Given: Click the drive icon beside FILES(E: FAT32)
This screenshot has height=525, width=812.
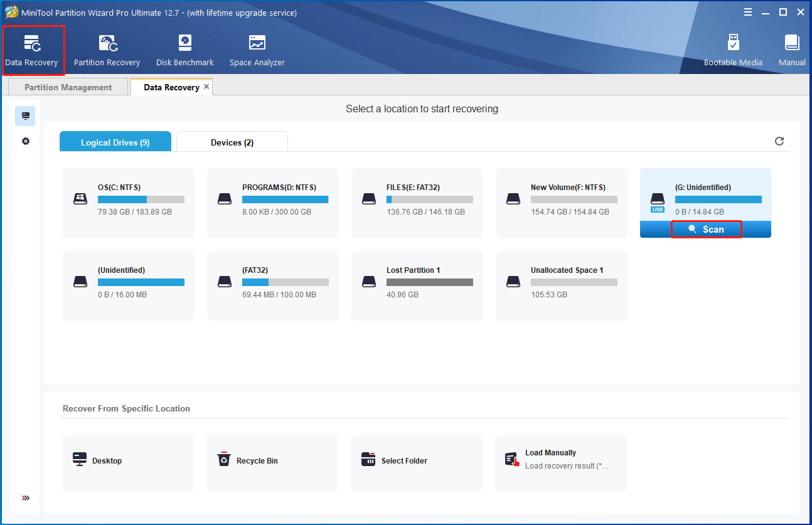Looking at the screenshot, I should [x=369, y=199].
